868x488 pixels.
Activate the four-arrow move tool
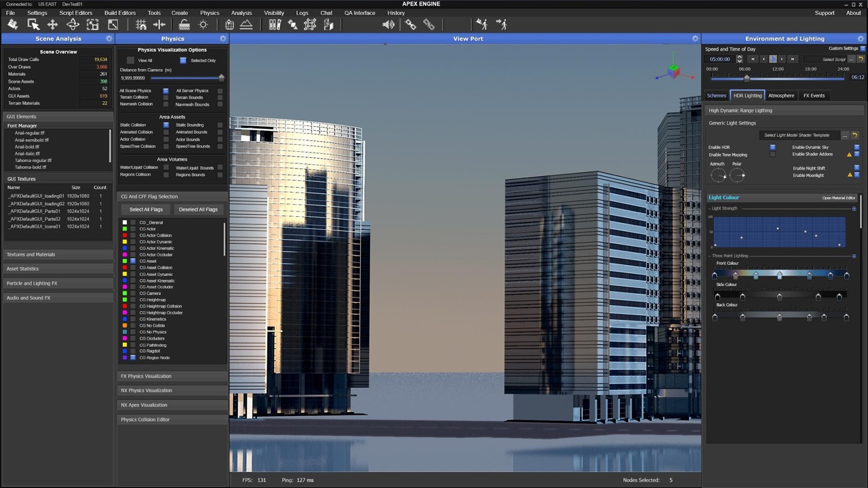point(52,24)
